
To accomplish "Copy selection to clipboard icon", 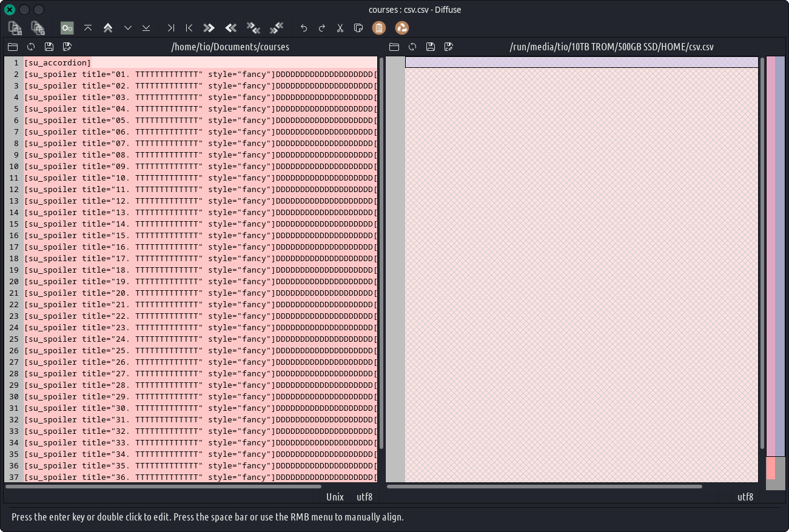I will coord(358,28).
